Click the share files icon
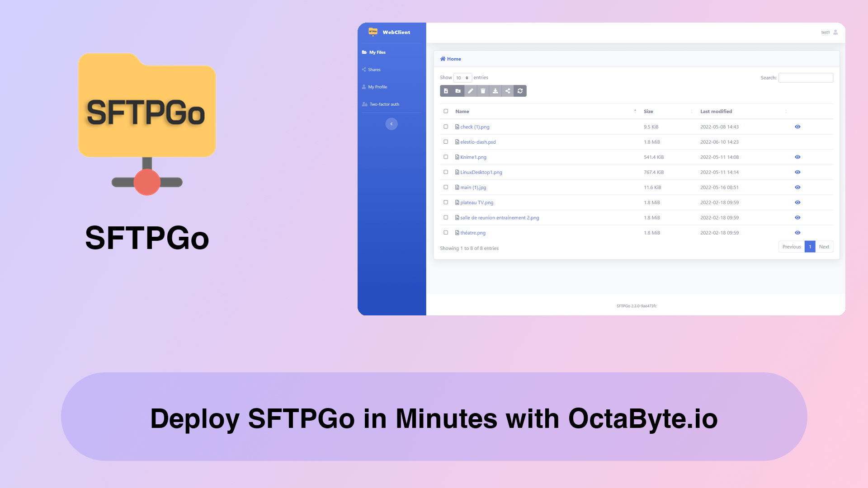The image size is (868, 488). pyautogui.click(x=508, y=90)
